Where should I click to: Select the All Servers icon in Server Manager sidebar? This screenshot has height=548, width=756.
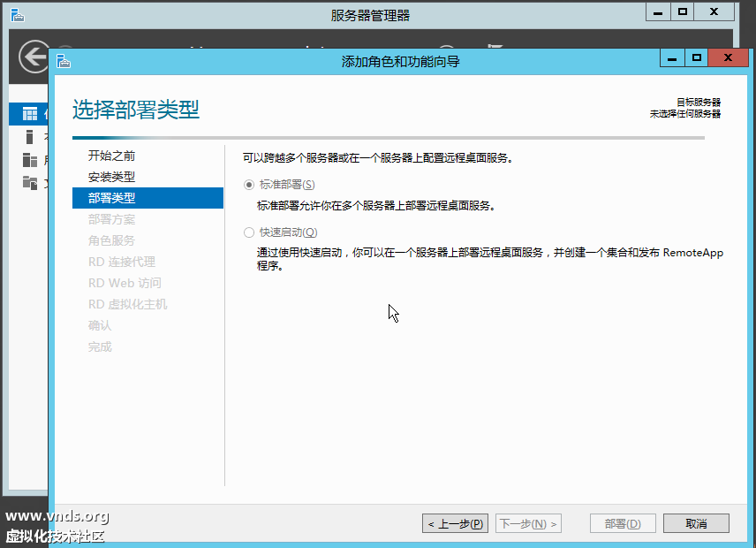point(30,160)
